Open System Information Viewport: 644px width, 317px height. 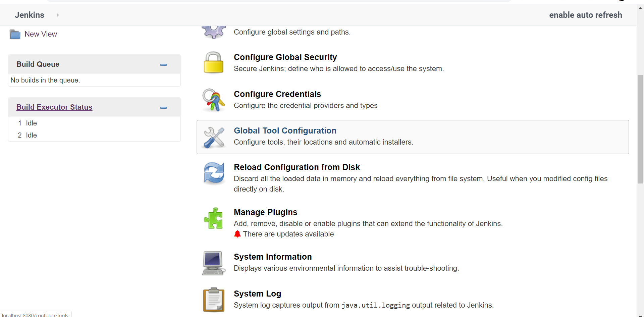tap(273, 257)
